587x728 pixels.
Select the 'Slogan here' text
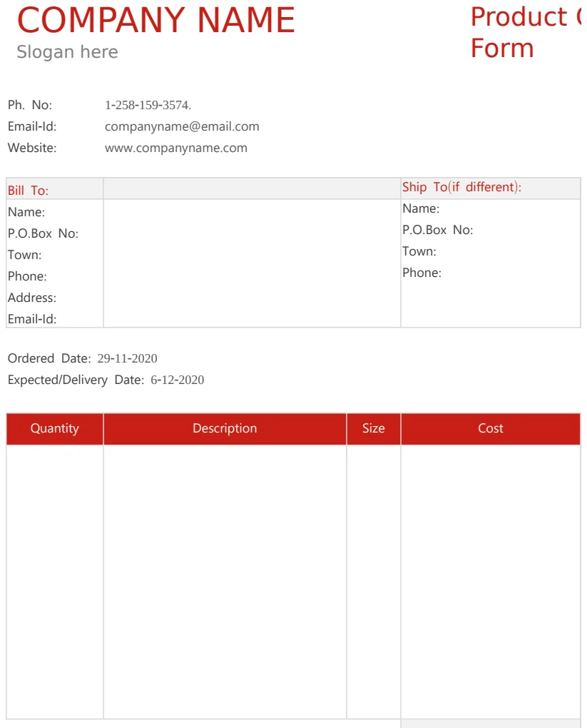67,52
